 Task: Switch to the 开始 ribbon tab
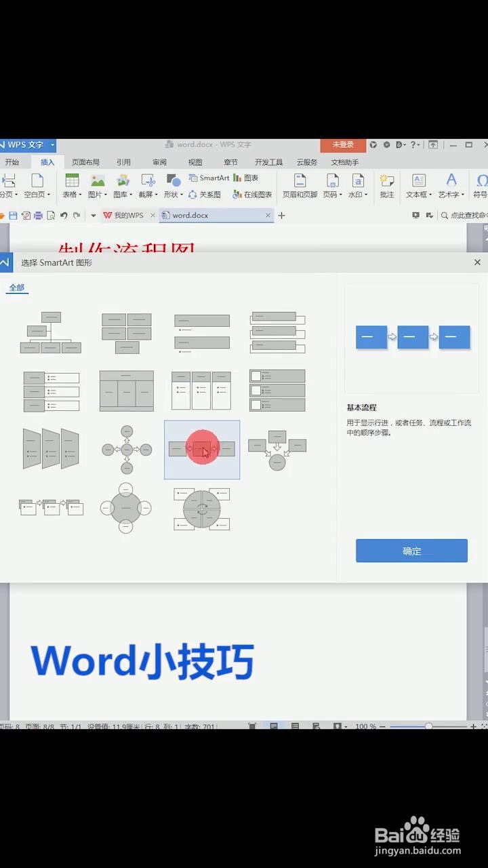point(12,162)
